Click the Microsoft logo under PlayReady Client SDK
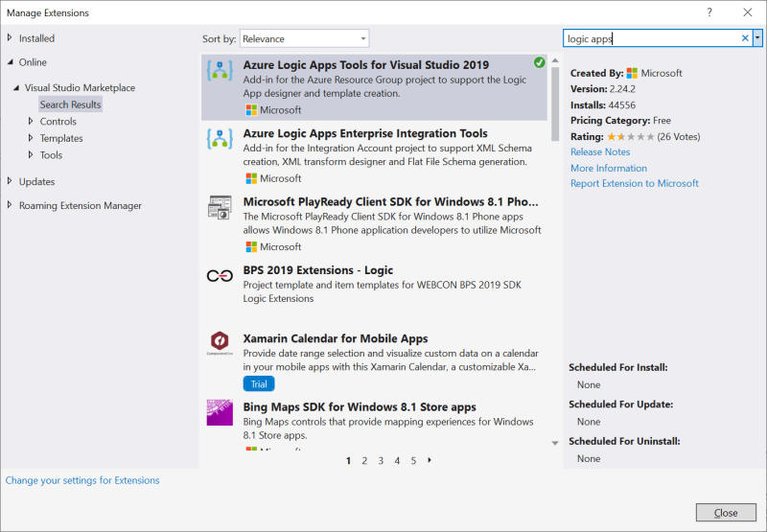767x532 pixels. click(251, 247)
